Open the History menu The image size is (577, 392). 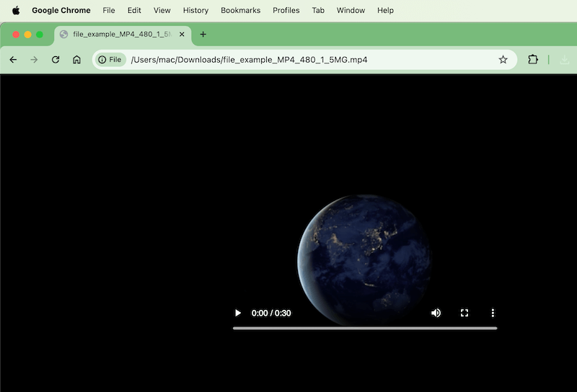click(195, 10)
